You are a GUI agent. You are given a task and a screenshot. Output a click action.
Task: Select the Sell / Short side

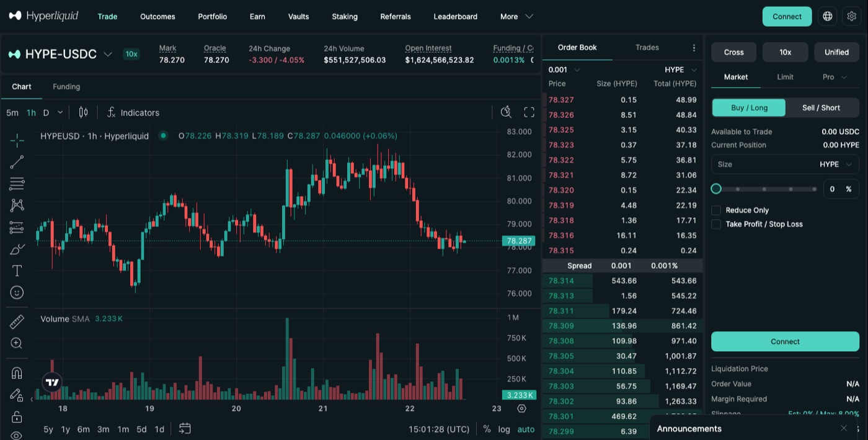click(x=821, y=107)
